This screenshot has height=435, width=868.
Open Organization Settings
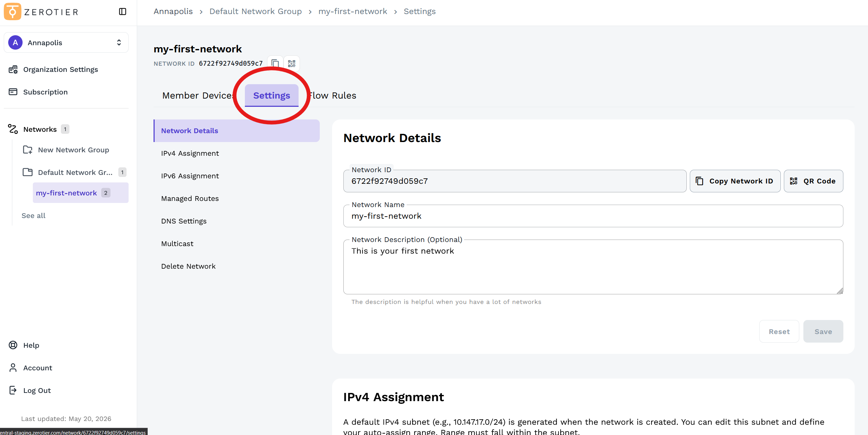pos(60,69)
